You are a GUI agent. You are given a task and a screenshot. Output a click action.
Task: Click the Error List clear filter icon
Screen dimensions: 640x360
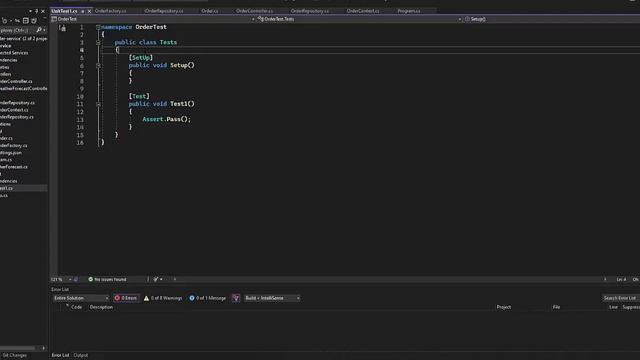pyautogui.click(x=236, y=298)
